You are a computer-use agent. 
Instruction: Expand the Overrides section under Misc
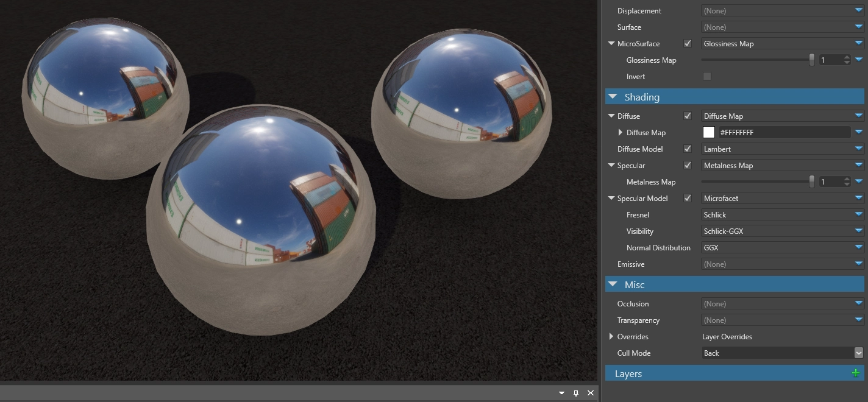click(x=612, y=336)
